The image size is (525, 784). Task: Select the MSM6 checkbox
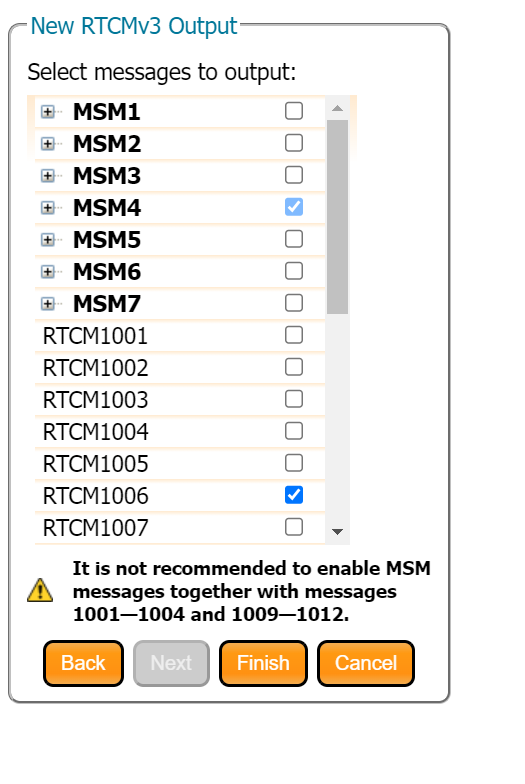point(294,271)
